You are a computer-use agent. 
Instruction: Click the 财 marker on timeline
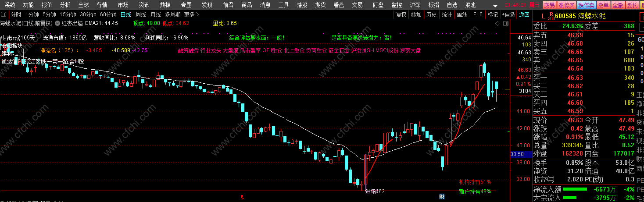click(x=442, y=197)
